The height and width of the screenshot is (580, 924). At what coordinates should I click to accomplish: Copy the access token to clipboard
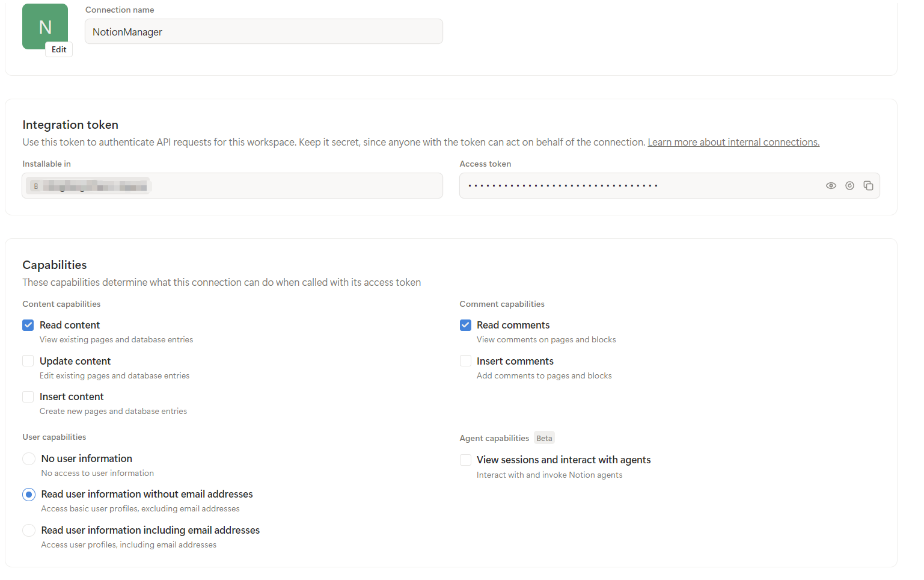click(x=868, y=186)
